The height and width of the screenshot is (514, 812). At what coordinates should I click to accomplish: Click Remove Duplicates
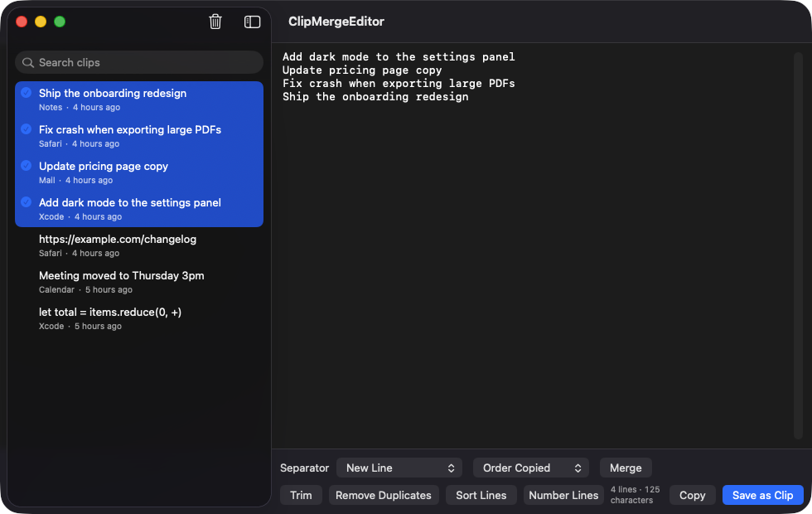click(383, 496)
